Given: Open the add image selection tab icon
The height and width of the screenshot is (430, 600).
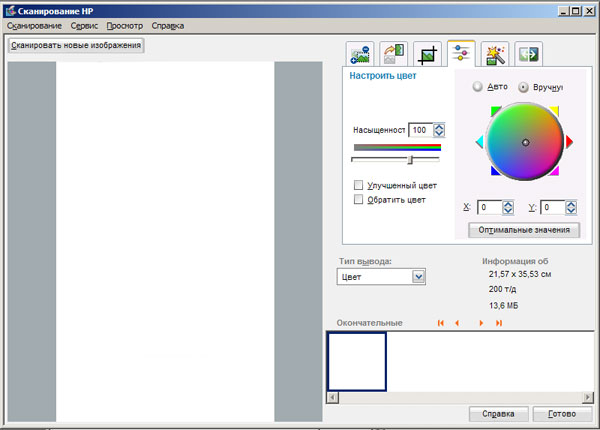Looking at the screenshot, I should pyautogui.click(x=360, y=55).
